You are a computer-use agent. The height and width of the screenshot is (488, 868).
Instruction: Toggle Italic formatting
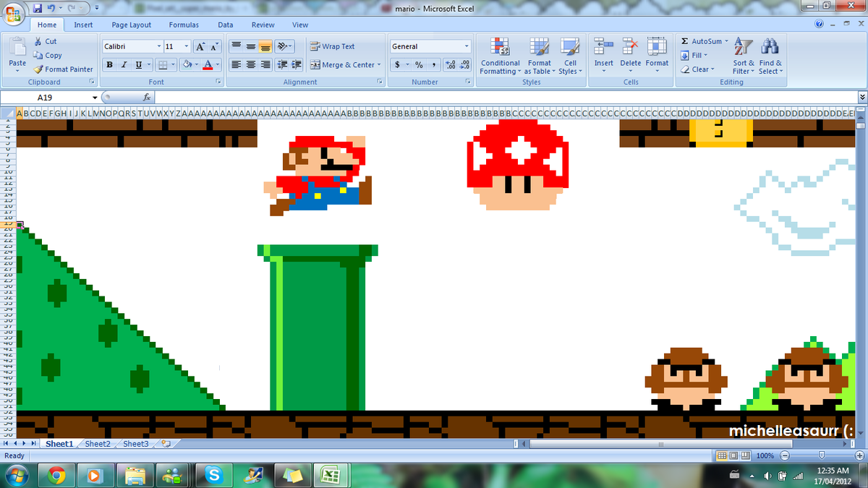(x=124, y=65)
